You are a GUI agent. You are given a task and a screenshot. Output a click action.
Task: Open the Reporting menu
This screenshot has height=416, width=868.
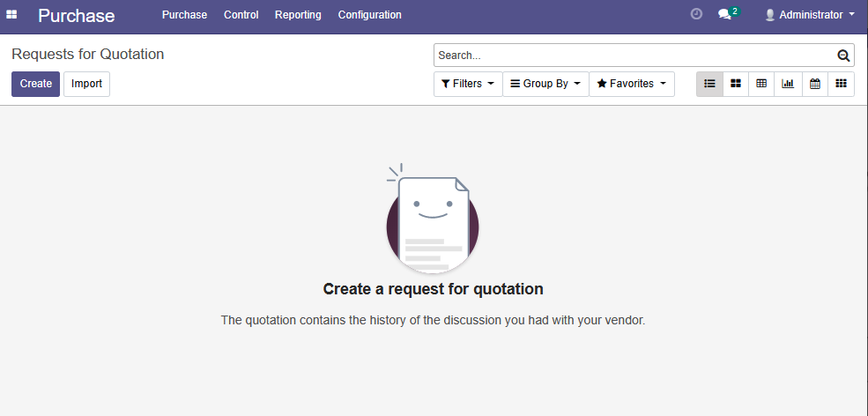pos(298,15)
